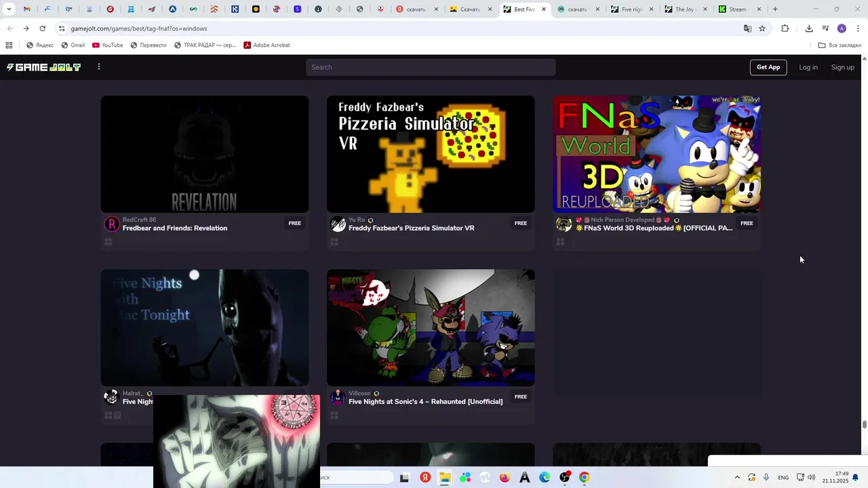The width and height of the screenshot is (868, 488).
Task: Open the Sign up link
Action: click(843, 67)
